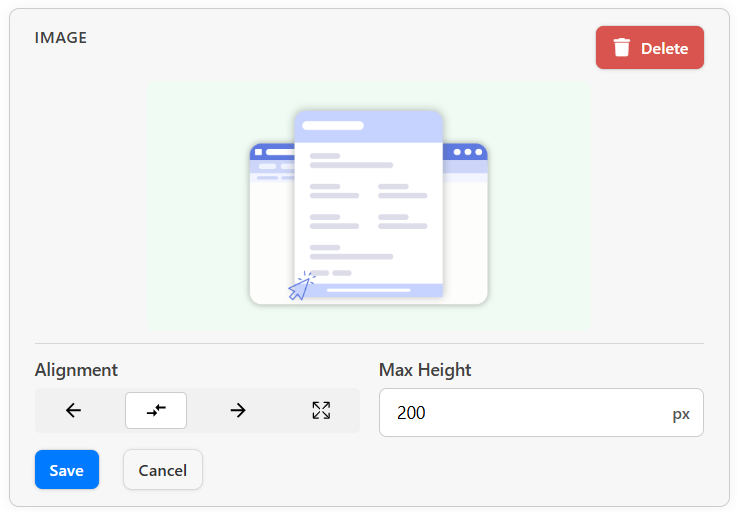Click the light-blue form header in illustration

(368, 127)
